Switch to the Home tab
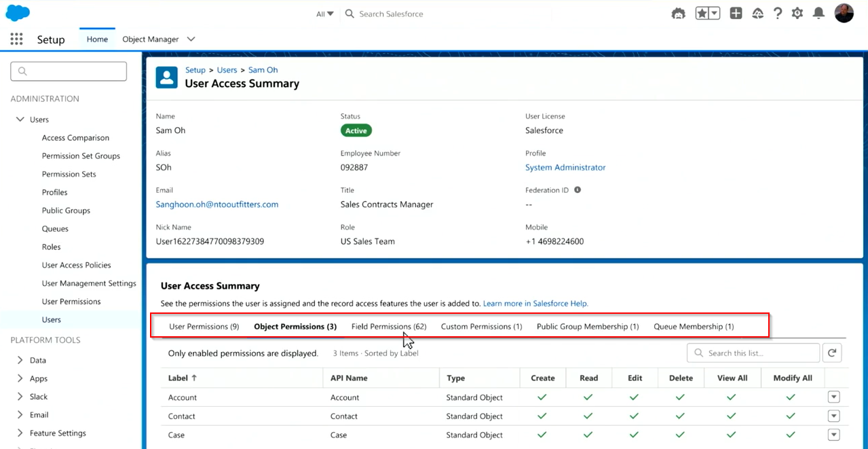Image resolution: width=868 pixels, height=449 pixels. click(x=97, y=39)
